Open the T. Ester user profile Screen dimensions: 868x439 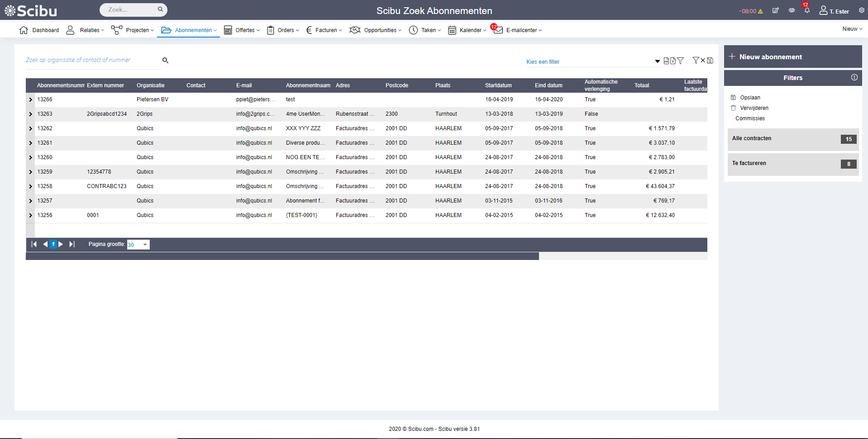pyautogui.click(x=834, y=10)
